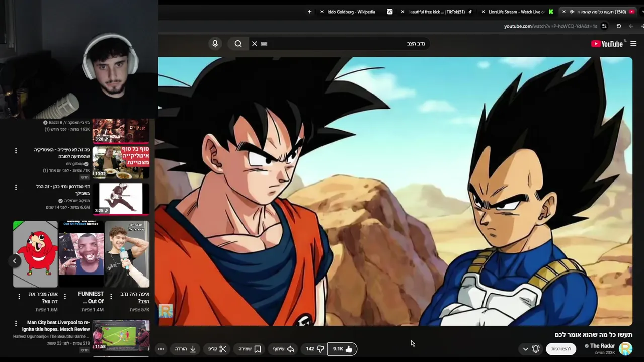Screen dimensions: 644x362
Task: Close the active YouTube (1549) tab
Action: point(564,12)
